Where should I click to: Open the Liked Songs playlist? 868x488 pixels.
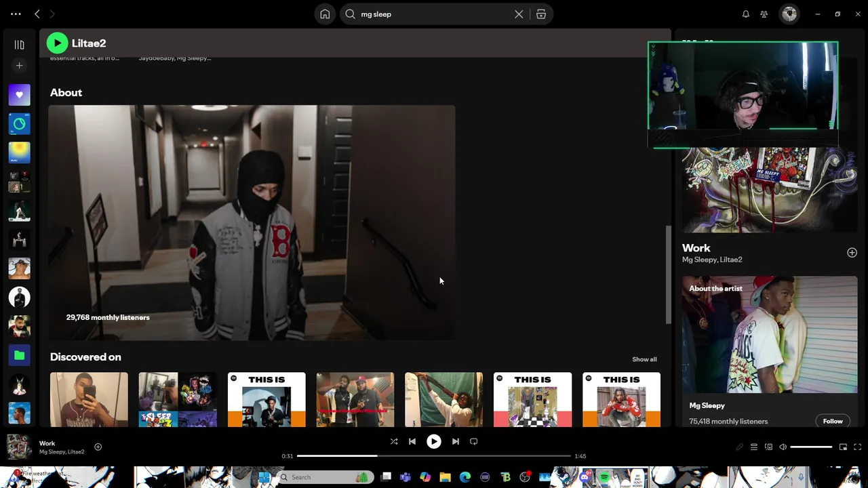(20, 95)
